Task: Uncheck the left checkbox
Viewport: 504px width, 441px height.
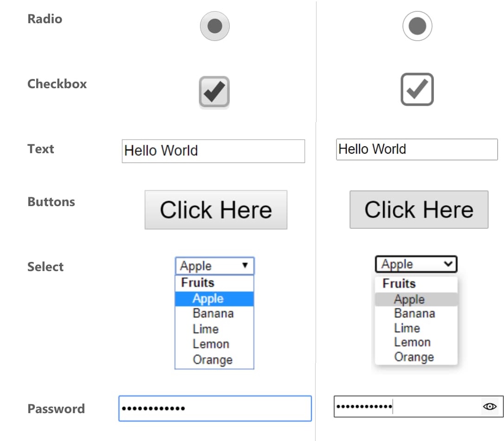Action: [213, 91]
